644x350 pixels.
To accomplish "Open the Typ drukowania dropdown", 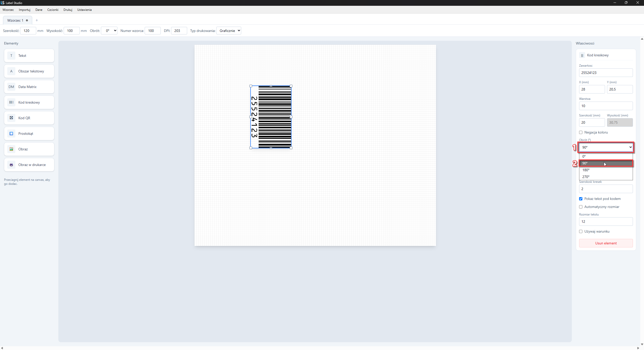I will click(x=229, y=31).
